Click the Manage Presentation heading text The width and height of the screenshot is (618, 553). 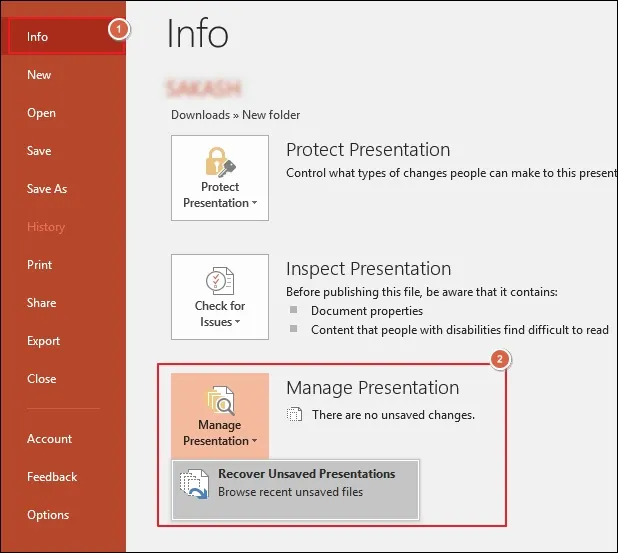point(372,388)
